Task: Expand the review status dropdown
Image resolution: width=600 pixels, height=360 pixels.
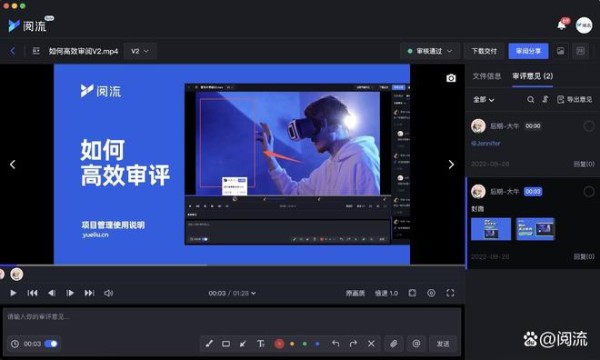Action: click(x=430, y=51)
